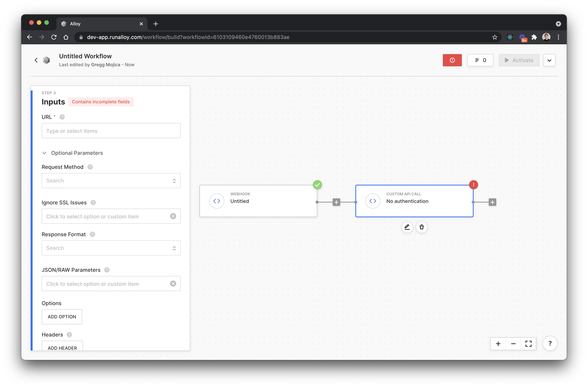588x388 pixels.
Task: Show help tooltip for URL field
Action: tap(62, 117)
